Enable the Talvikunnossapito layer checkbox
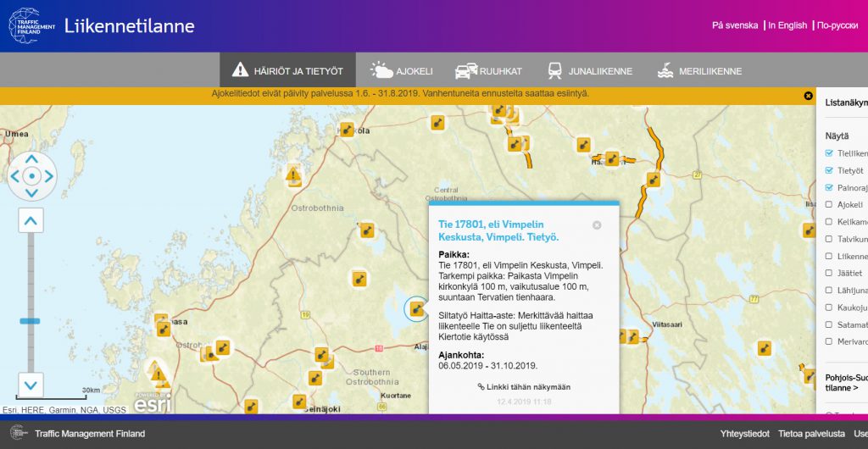Screen dimensions: 868x449 coord(829,239)
